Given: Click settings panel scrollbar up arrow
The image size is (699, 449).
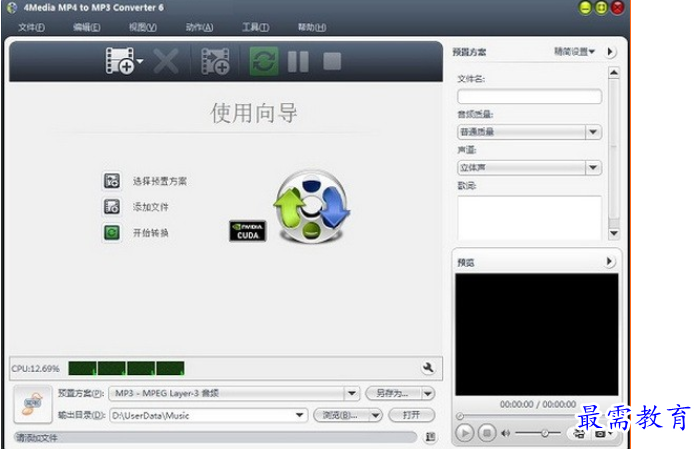Looking at the screenshot, I should click(614, 73).
